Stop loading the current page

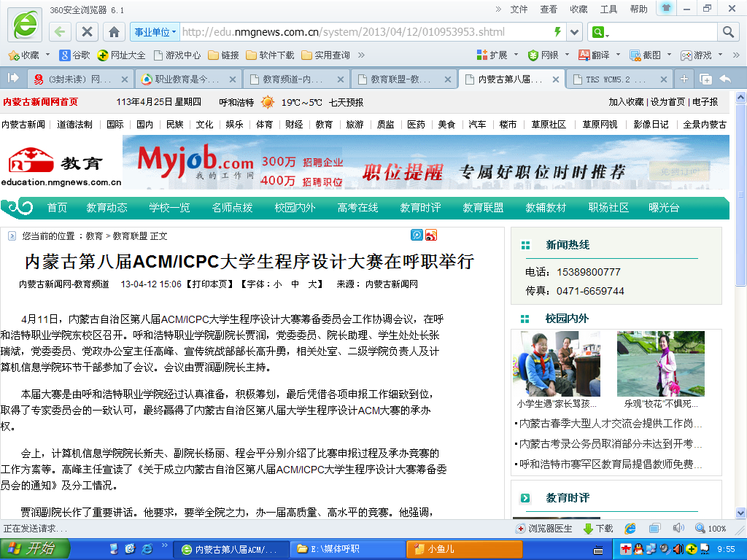tap(87, 32)
